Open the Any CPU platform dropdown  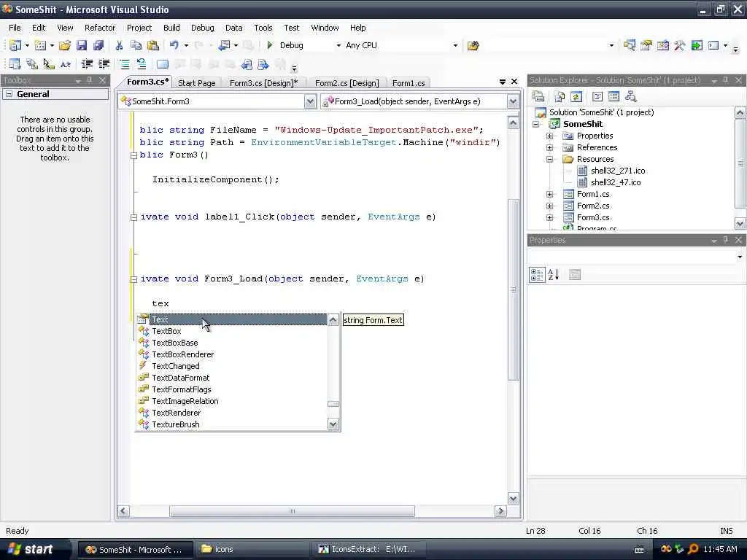(455, 45)
